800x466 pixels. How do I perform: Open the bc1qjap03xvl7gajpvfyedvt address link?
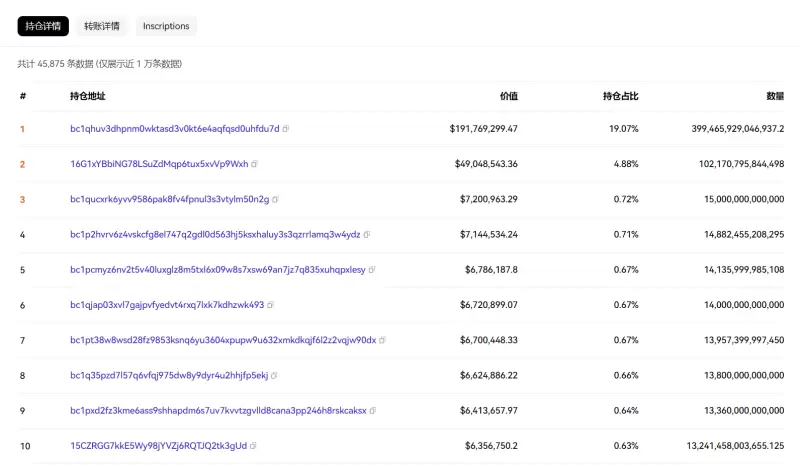(x=166, y=305)
